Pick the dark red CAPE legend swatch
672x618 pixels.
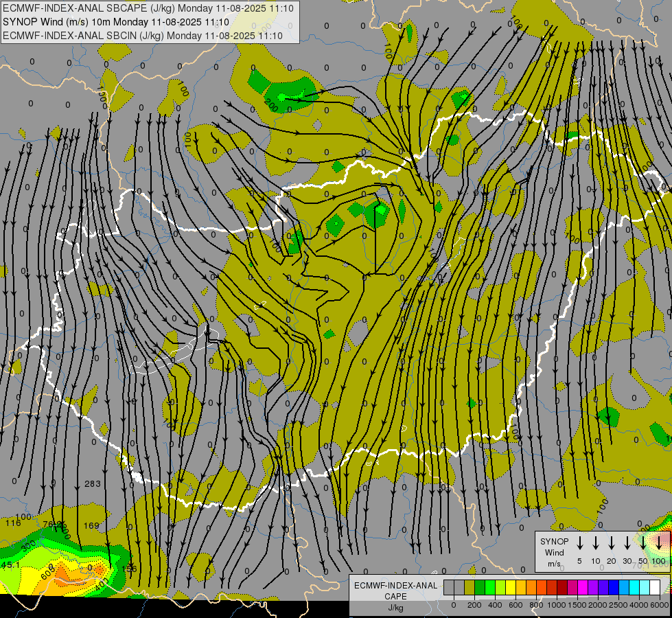point(562,587)
